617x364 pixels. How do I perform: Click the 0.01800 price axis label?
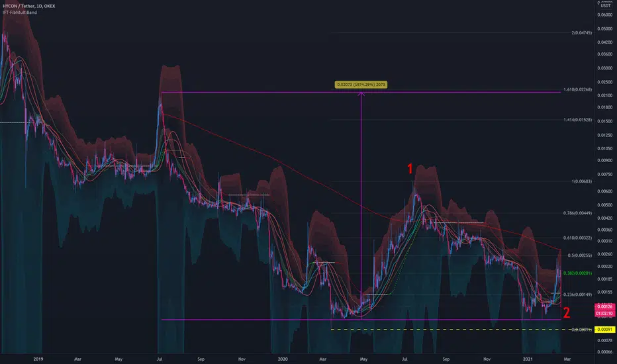coord(605,107)
